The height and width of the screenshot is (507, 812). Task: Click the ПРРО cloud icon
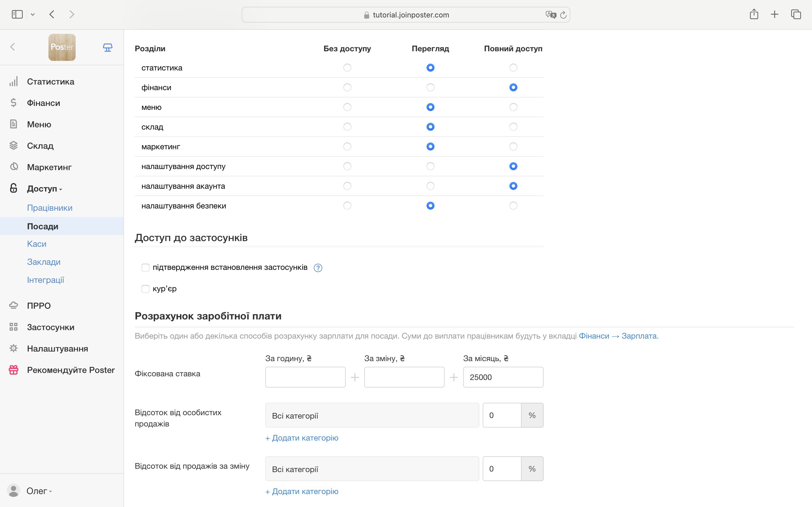[x=14, y=306]
